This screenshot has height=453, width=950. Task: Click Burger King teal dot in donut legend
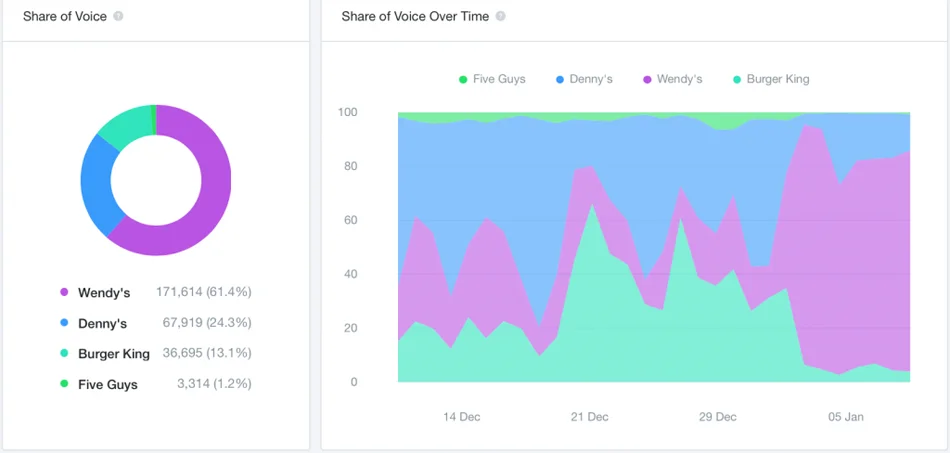pyautogui.click(x=64, y=353)
